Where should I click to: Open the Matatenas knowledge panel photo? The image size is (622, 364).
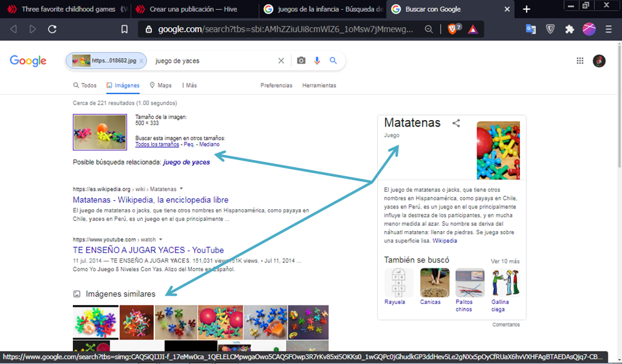click(498, 150)
